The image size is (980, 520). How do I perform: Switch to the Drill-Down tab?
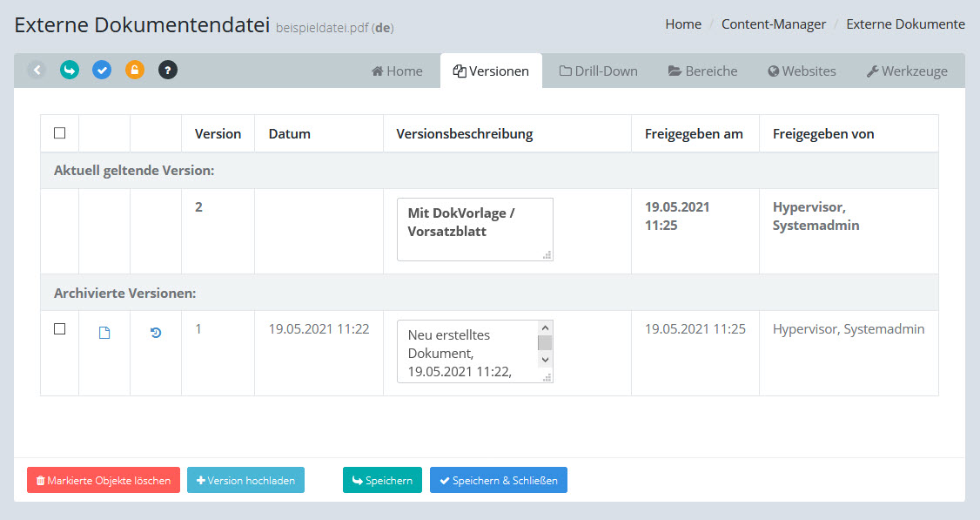point(598,71)
